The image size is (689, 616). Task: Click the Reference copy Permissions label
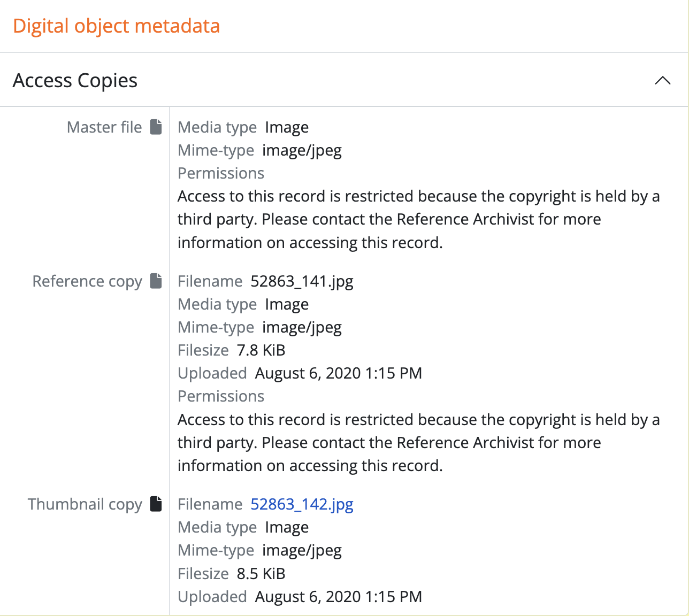pos(221,396)
